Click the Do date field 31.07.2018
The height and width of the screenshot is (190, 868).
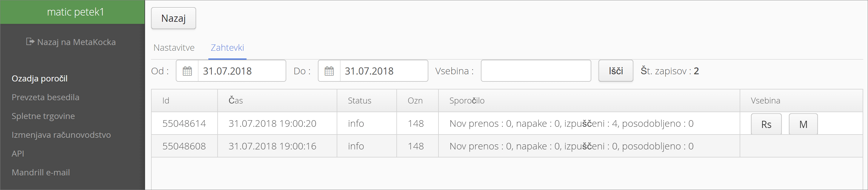pyautogui.click(x=384, y=71)
